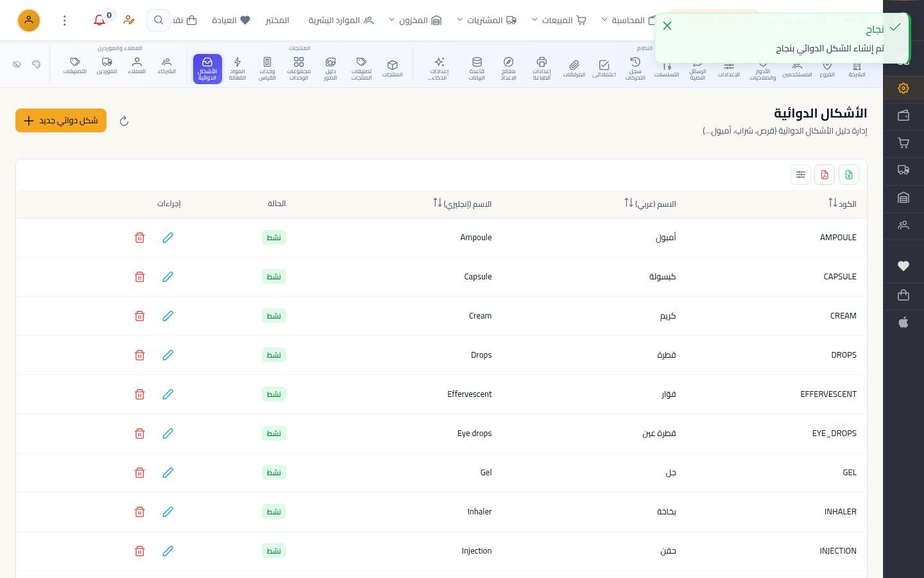Screen dimensions: 924x578
Task: Expand المشتريات purchases menu
Action: click(x=486, y=21)
